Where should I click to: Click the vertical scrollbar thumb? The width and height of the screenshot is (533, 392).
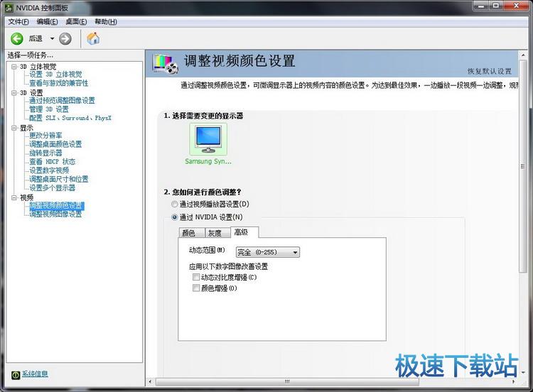[x=522, y=166]
